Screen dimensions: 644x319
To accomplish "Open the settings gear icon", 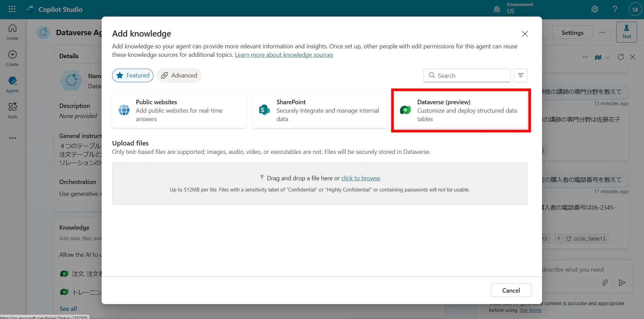I will coord(595,9).
